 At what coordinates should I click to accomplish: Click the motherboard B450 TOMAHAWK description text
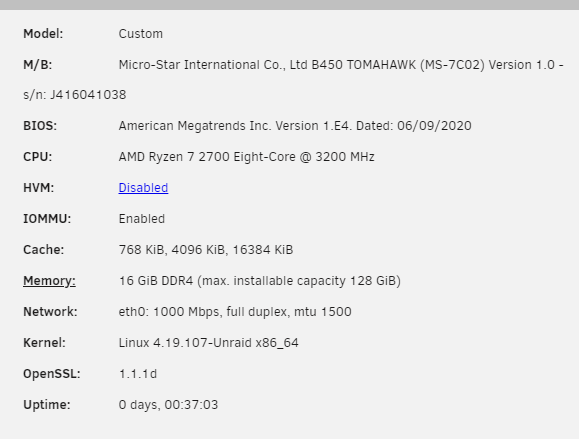tap(341, 65)
